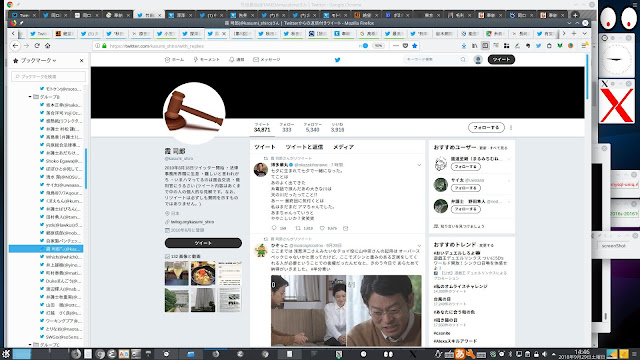This screenshot has height=360, width=640.
Task: Reload the page with the refresh icon
Action: (x=37, y=46)
